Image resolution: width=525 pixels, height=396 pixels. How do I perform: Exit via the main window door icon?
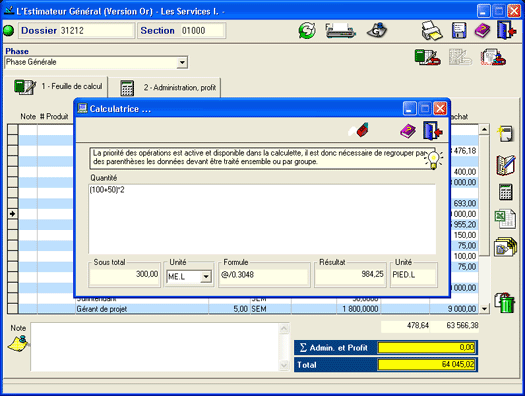coord(506,30)
